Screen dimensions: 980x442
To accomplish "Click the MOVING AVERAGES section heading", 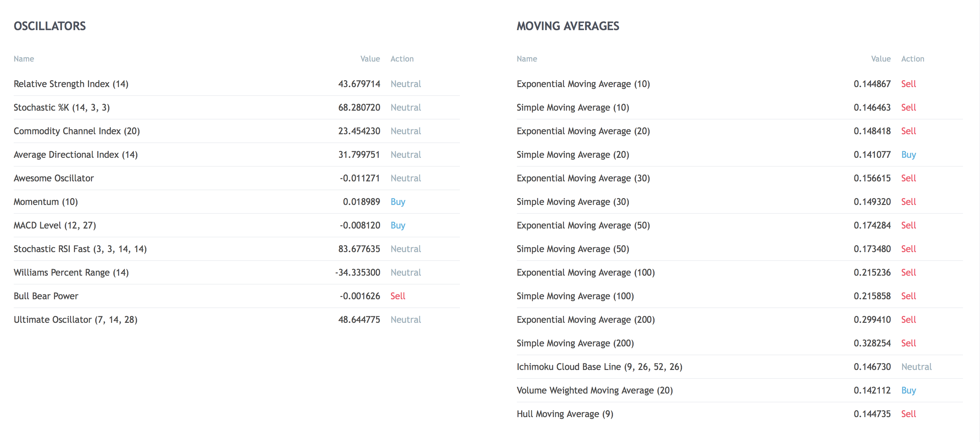I will coord(568,26).
